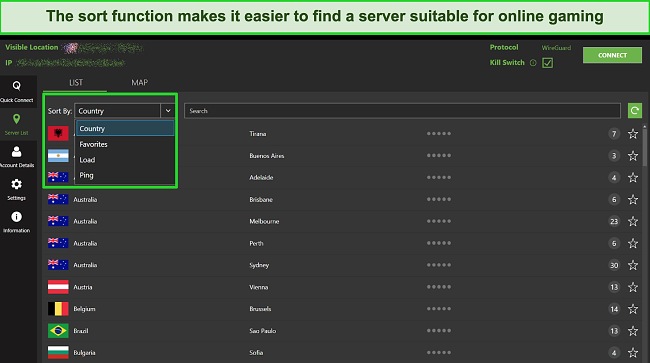Click the Tirana city entry
Viewport: 650px width, 363px height.
(257, 134)
